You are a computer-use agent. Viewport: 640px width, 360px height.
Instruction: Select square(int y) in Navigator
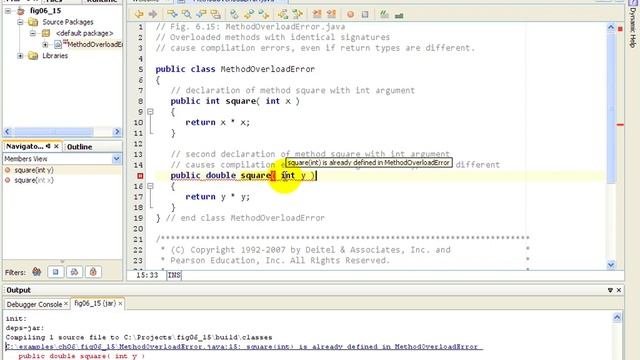(x=34, y=170)
